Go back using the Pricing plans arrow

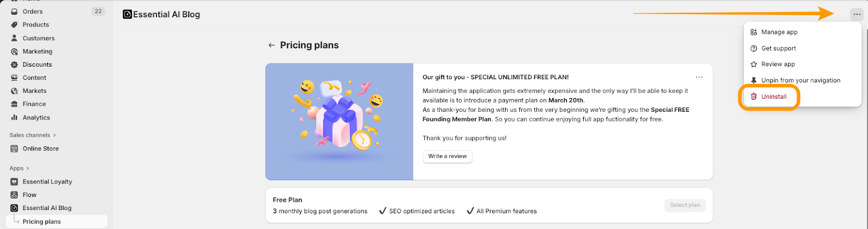271,46
